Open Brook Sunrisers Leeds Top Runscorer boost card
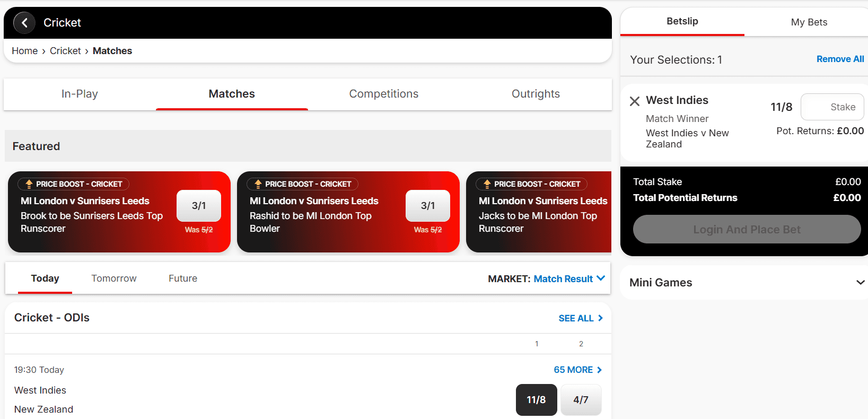The width and height of the screenshot is (868, 419). [119, 212]
